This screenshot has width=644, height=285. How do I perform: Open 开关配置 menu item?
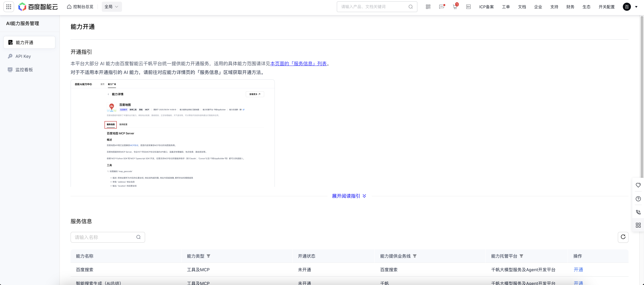pos(607,7)
